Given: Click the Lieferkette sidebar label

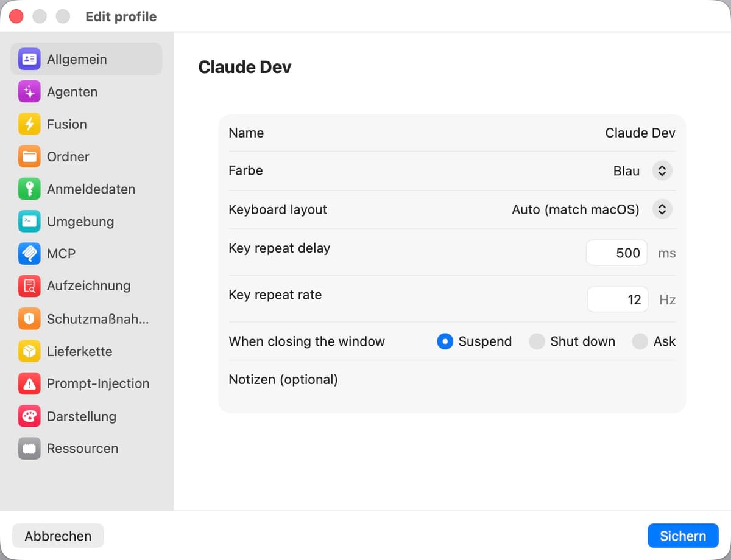Looking at the screenshot, I should click(x=79, y=351).
